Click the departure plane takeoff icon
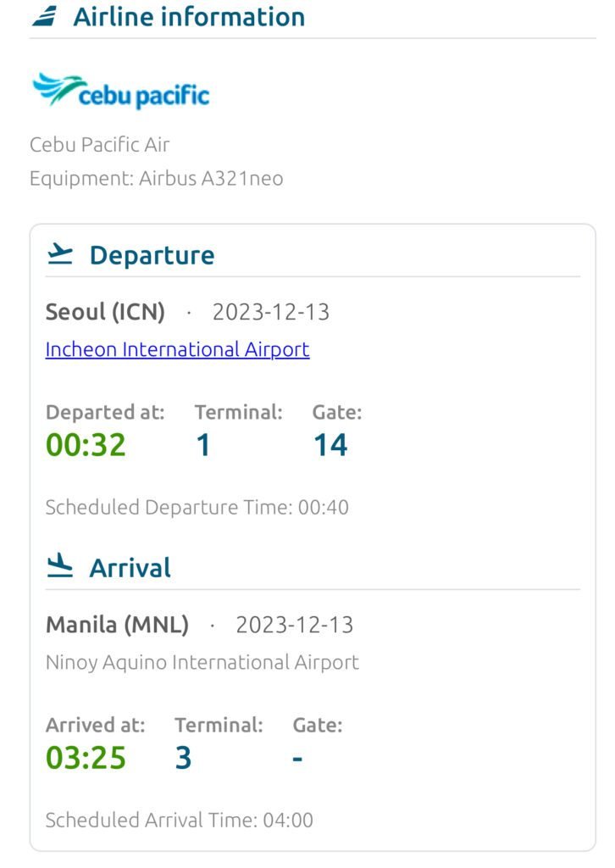This screenshot has width=615, height=868. click(60, 254)
